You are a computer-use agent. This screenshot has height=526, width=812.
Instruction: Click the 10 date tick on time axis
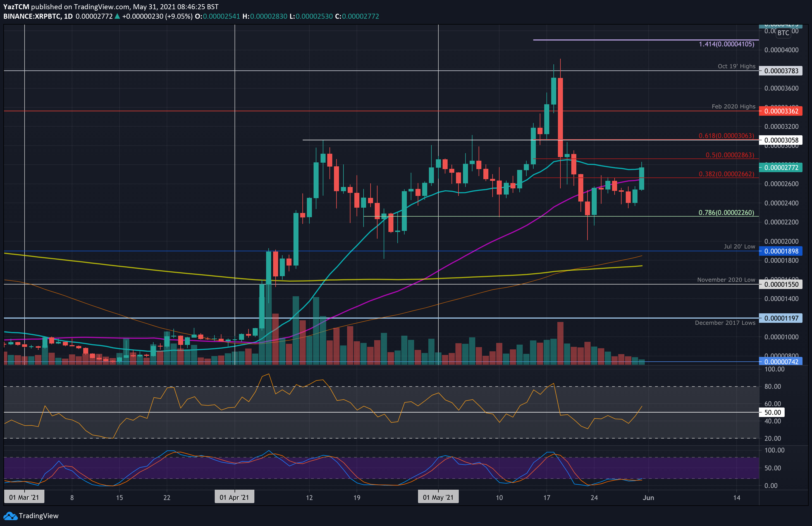coord(499,498)
